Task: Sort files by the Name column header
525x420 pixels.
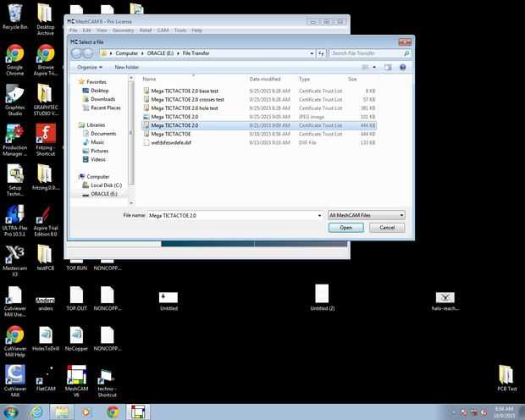Action: (x=149, y=79)
